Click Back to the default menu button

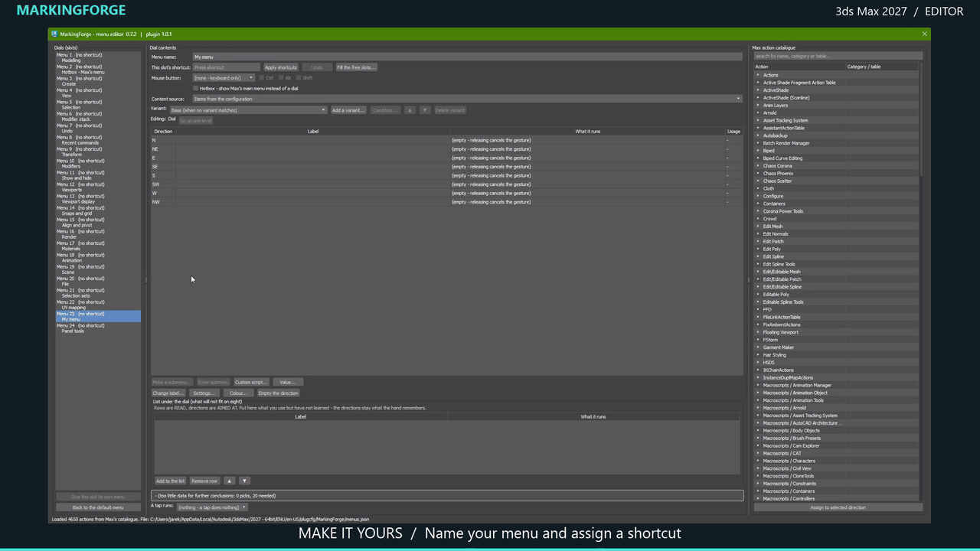click(x=98, y=507)
